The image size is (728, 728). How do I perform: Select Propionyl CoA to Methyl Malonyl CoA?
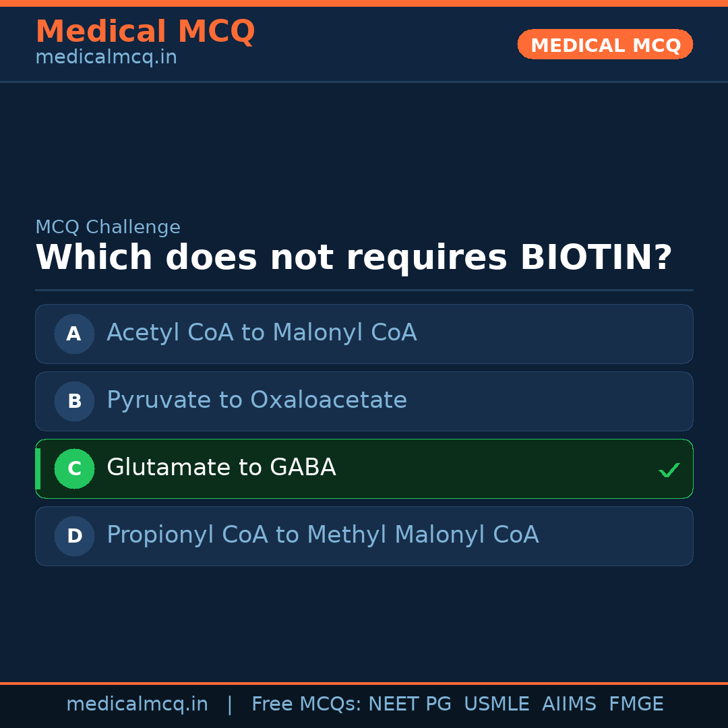point(322,535)
